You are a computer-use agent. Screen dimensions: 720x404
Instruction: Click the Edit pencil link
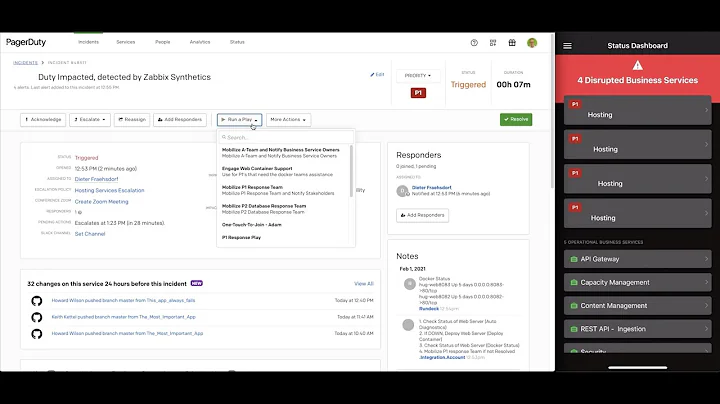click(377, 74)
